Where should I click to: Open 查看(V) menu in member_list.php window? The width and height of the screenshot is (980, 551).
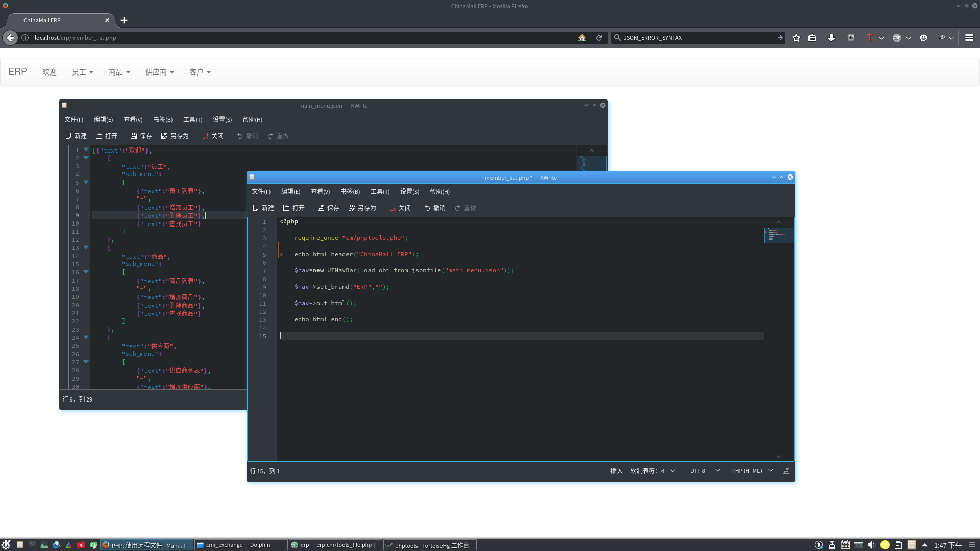tap(321, 191)
